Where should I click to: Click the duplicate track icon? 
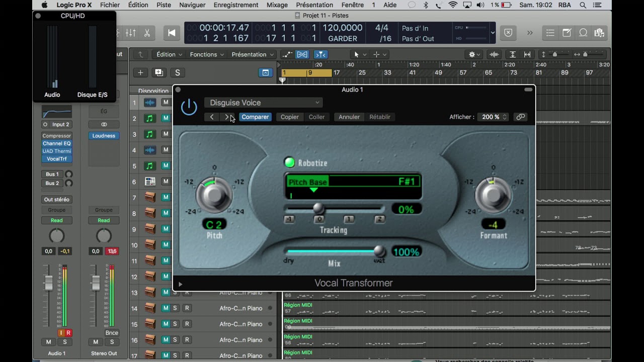point(159,72)
